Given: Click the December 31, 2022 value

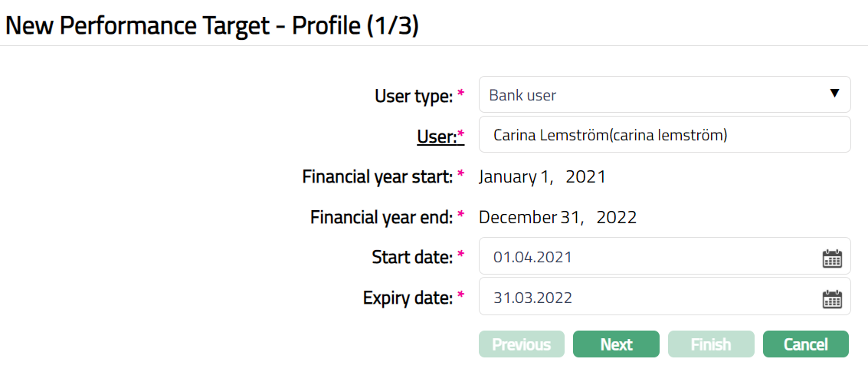Looking at the screenshot, I should tap(558, 218).
